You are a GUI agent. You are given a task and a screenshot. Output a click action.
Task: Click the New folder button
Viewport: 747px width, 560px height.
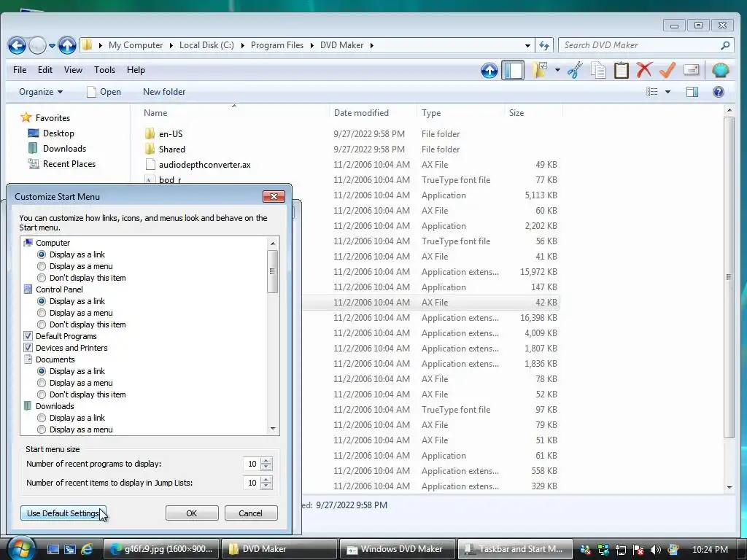164,92
